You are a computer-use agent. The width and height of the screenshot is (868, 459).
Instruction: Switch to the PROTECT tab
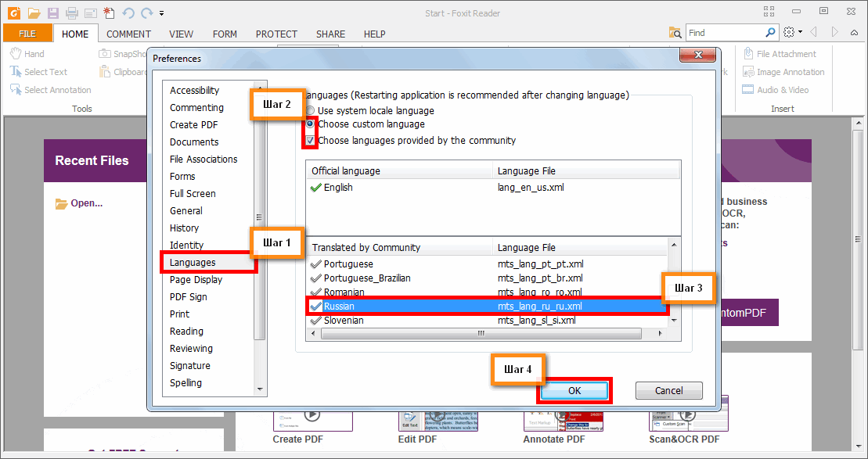coord(277,34)
